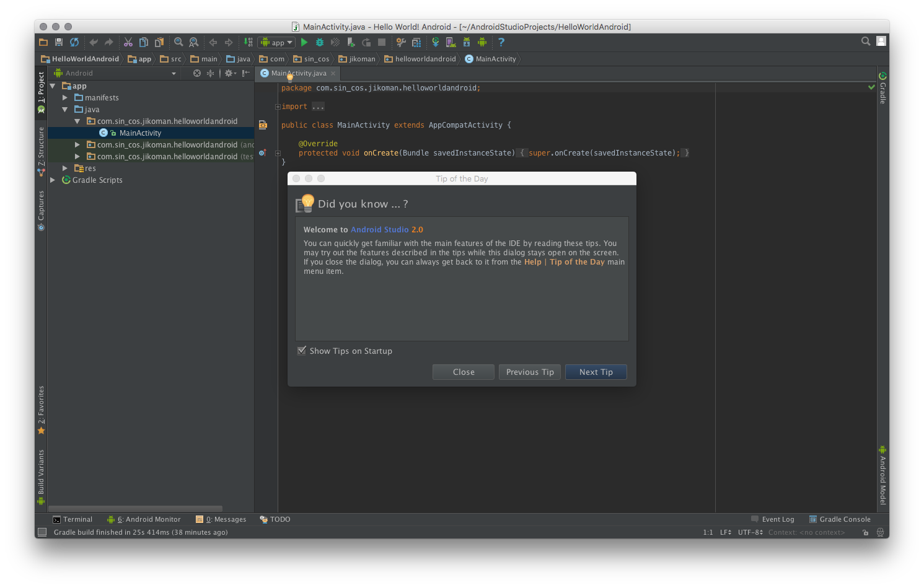
Task: Open the Gradle Console tab
Action: point(840,519)
